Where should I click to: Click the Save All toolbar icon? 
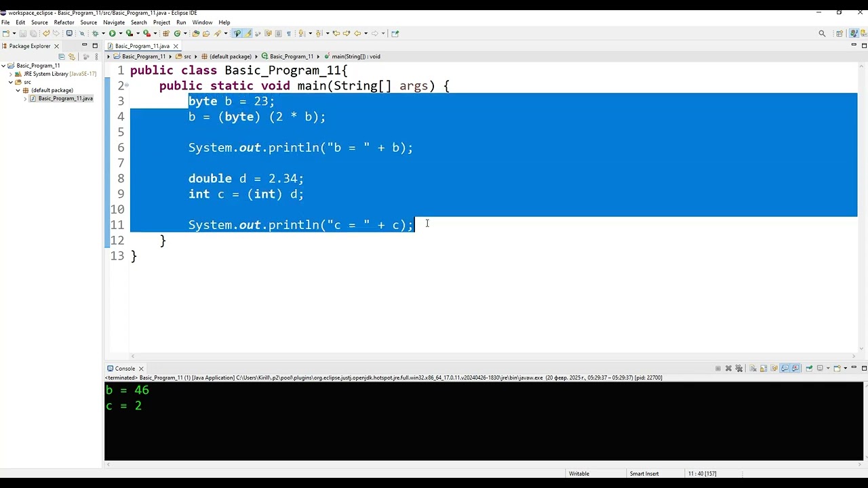point(33,33)
